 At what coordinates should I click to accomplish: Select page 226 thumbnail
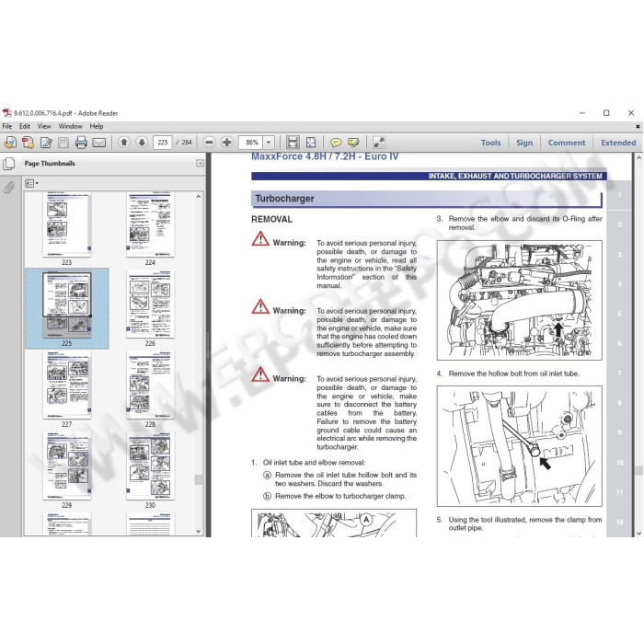pyautogui.click(x=150, y=305)
